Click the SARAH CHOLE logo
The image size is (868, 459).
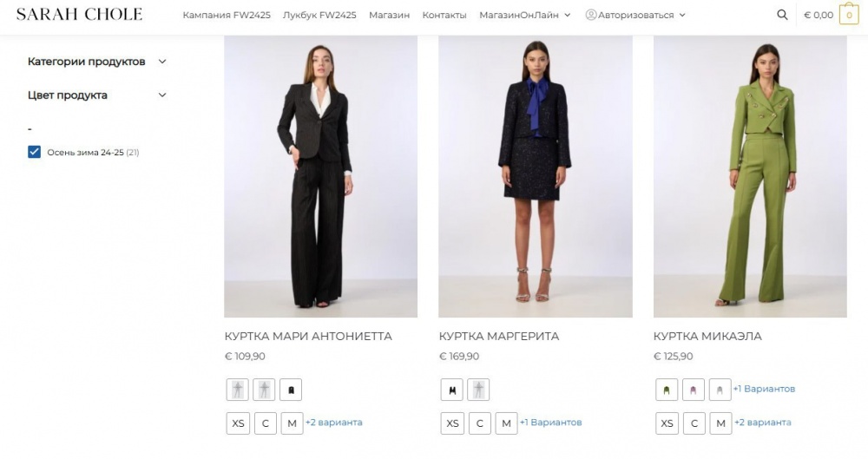click(x=79, y=14)
